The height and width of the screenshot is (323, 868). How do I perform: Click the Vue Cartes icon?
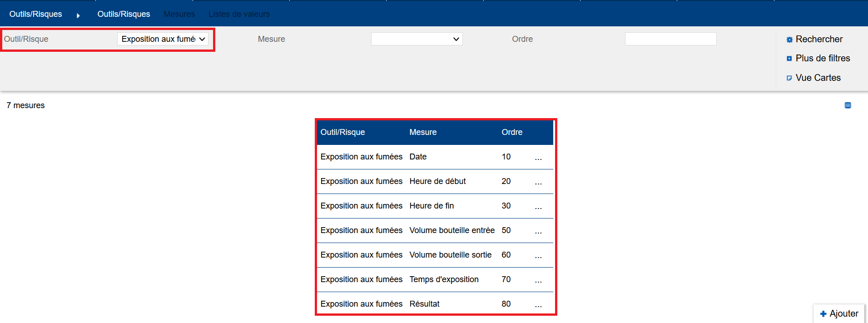click(x=789, y=78)
